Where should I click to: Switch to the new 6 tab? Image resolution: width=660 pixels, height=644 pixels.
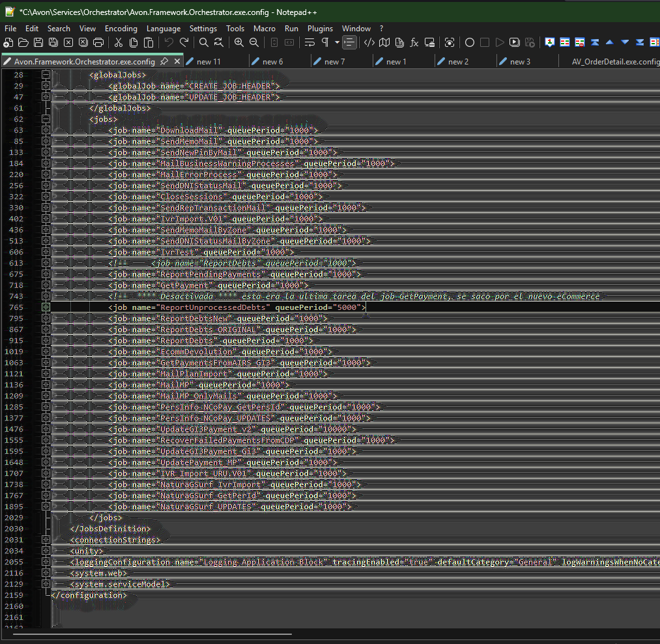tap(273, 62)
